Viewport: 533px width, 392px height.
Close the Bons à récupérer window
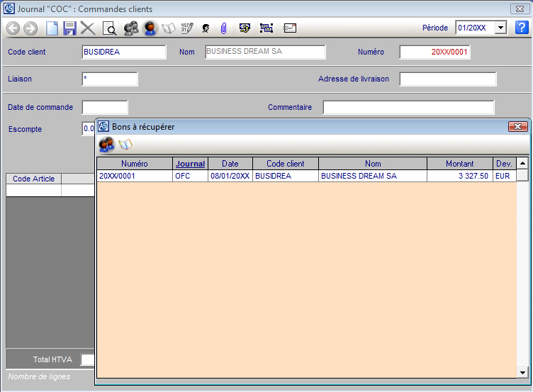pyautogui.click(x=517, y=127)
